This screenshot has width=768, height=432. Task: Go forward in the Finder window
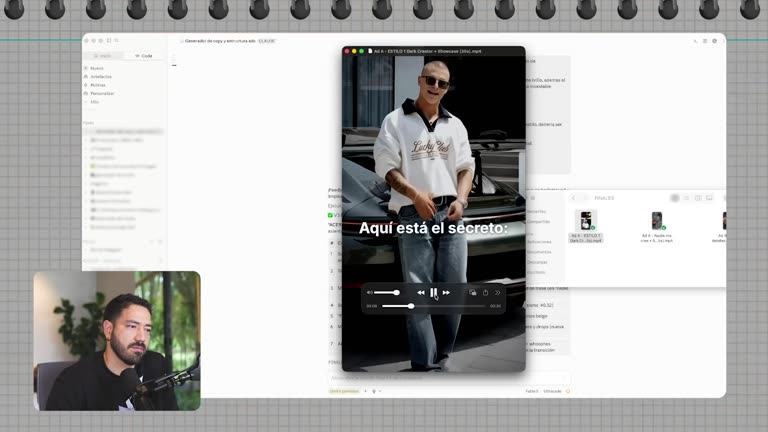point(584,198)
